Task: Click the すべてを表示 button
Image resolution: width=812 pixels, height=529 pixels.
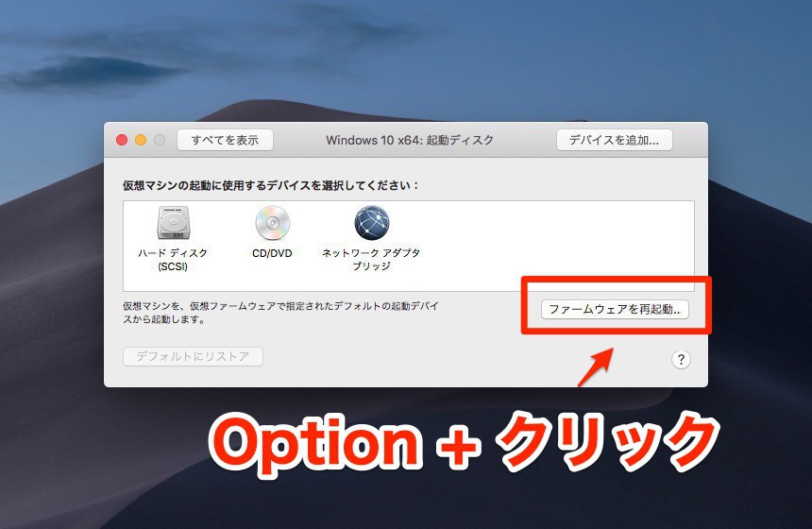Action: [225, 140]
